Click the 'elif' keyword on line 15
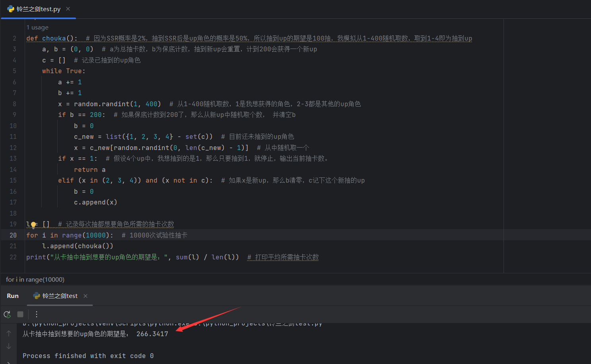This screenshot has width=591, height=364. pyautogui.click(x=66, y=181)
